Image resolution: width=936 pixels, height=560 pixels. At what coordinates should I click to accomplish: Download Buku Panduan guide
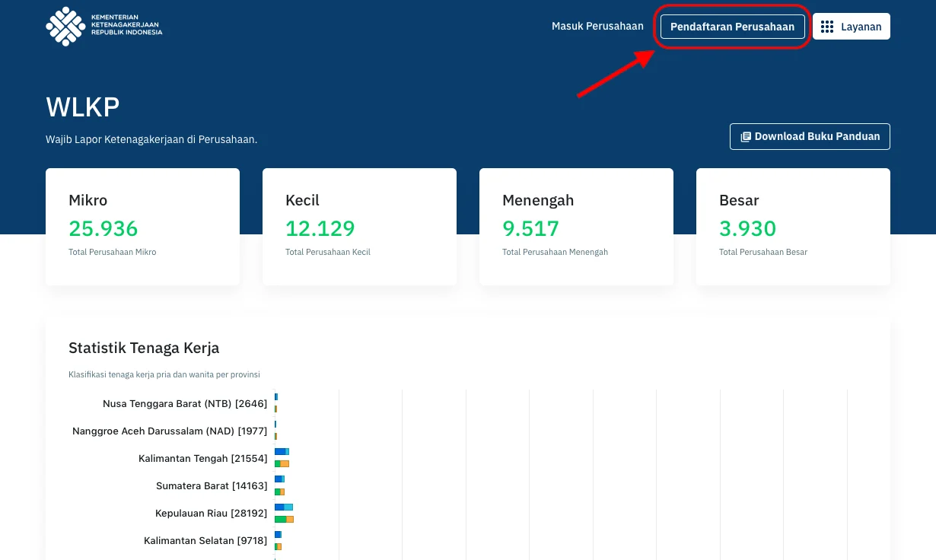click(x=810, y=137)
